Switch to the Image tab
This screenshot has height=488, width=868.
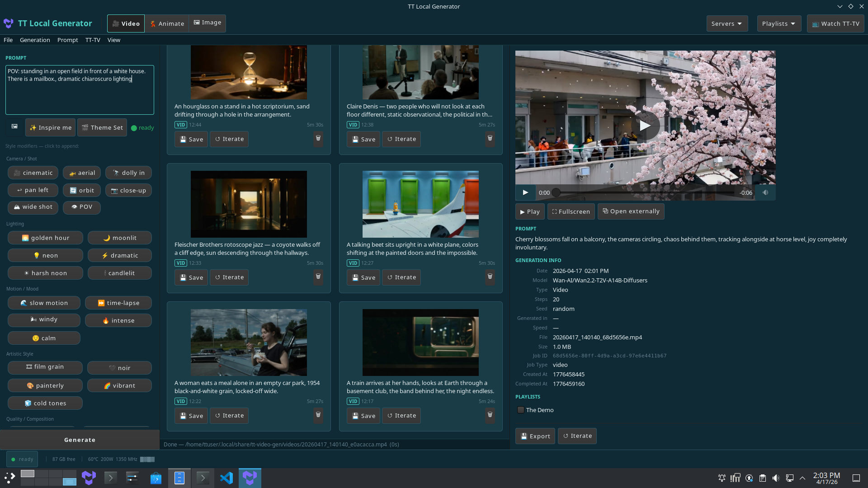click(x=207, y=23)
